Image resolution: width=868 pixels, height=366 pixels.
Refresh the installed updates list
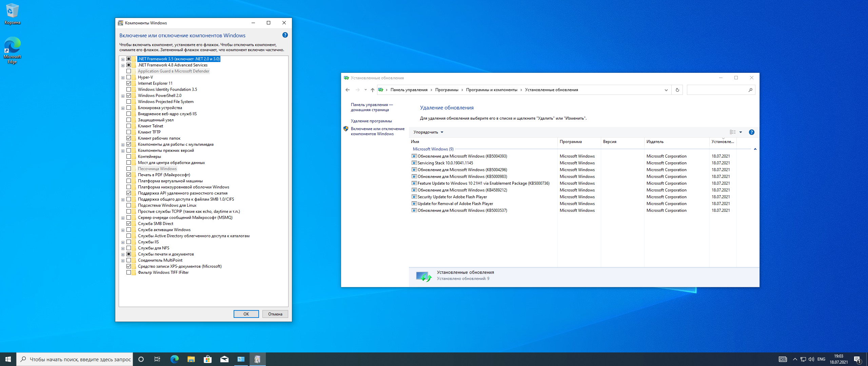[677, 90]
